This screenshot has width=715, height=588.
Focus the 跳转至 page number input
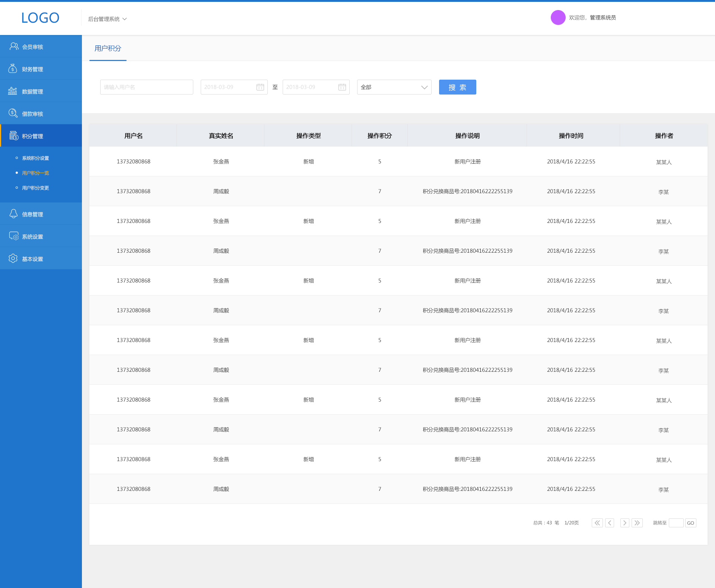coord(676,523)
